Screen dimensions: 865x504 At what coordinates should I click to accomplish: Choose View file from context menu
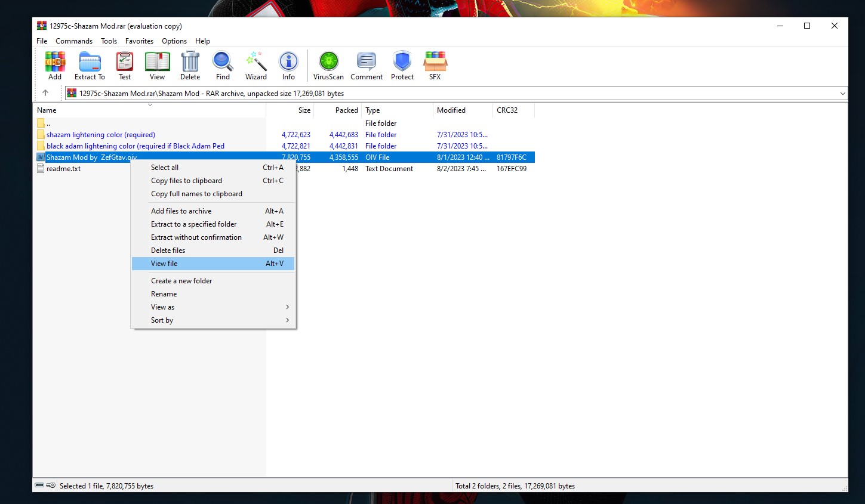[165, 263]
